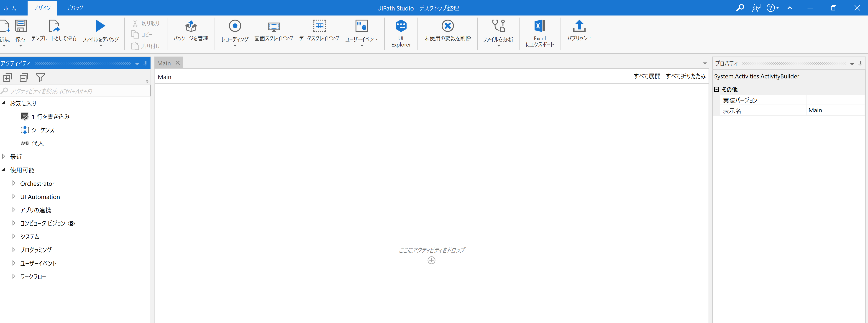This screenshot has width=868, height=323.
Task: Publish the project with パブリッシュ icon
Action: [579, 26]
